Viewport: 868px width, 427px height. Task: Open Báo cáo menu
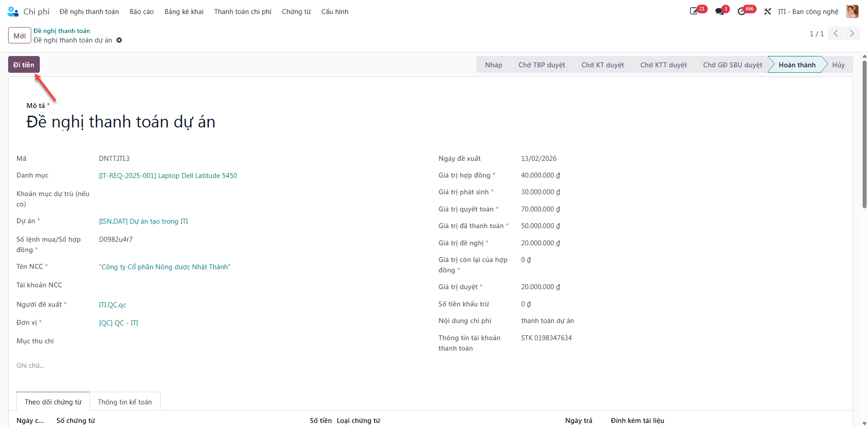click(142, 12)
